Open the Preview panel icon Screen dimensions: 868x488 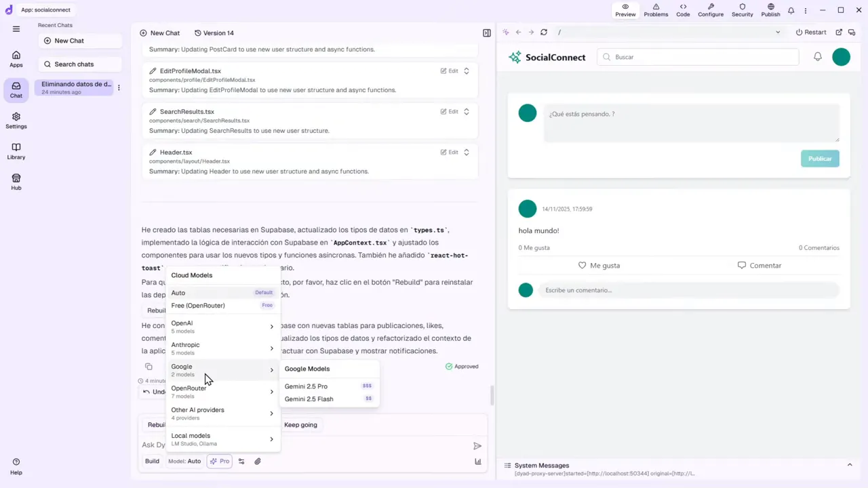[x=625, y=9]
